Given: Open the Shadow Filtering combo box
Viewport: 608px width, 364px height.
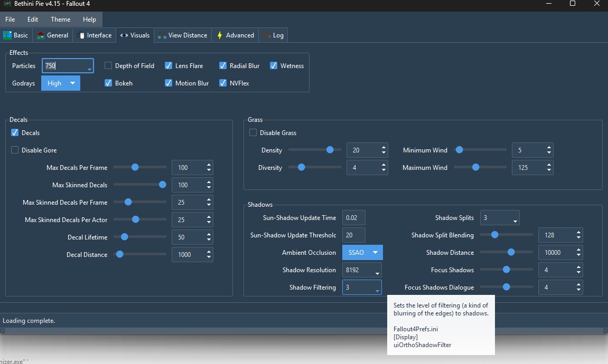Looking at the screenshot, I should tap(362, 288).
